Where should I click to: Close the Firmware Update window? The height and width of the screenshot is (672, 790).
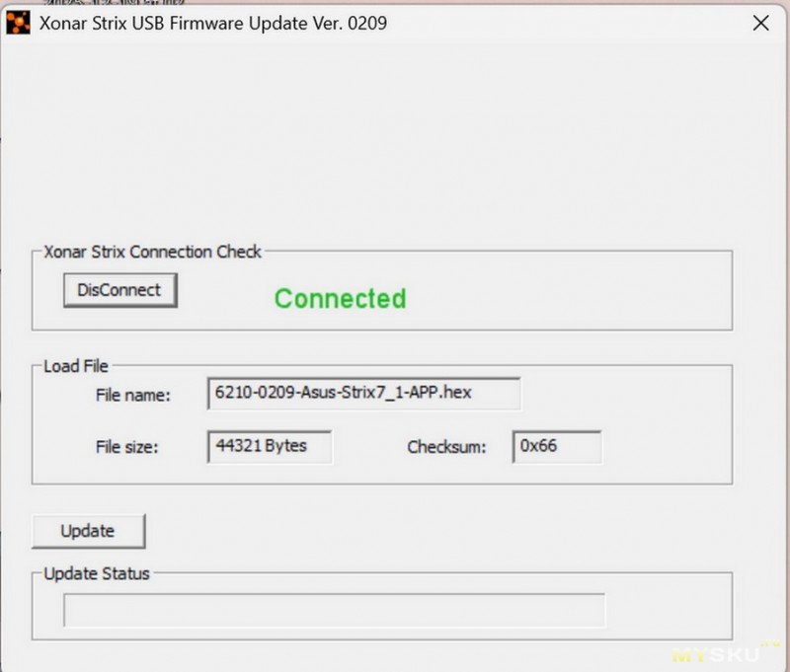[x=760, y=24]
